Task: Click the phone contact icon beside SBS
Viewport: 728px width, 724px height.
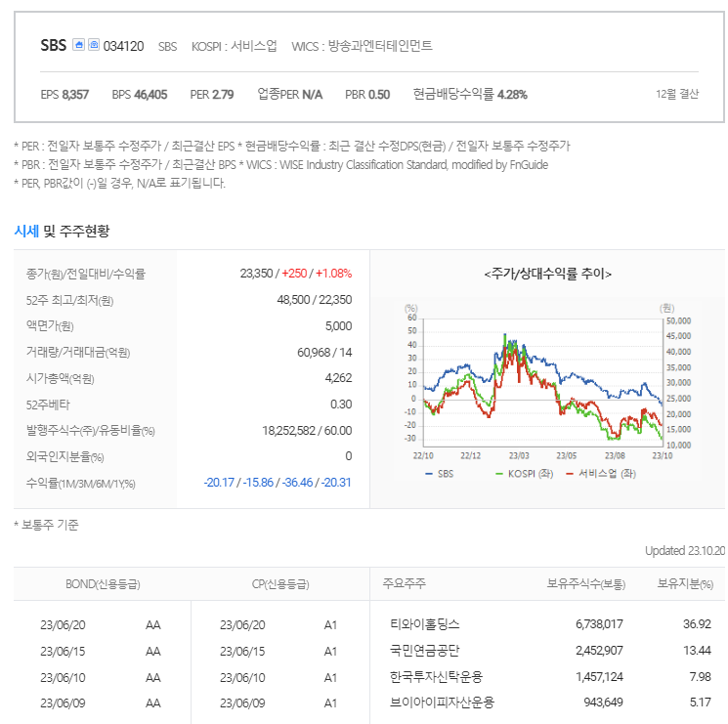Action: tap(94, 45)
